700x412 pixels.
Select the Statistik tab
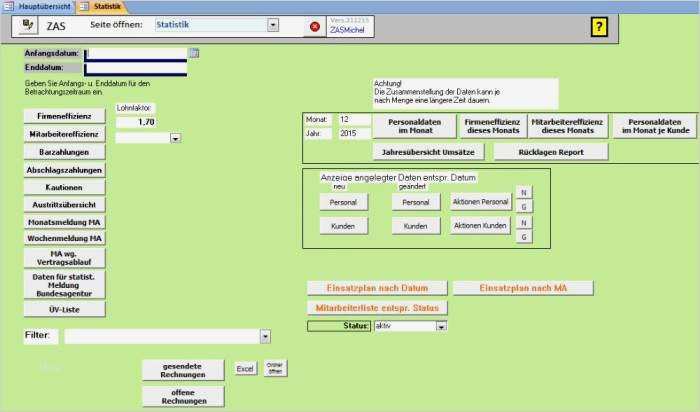[x=102, y=7]
